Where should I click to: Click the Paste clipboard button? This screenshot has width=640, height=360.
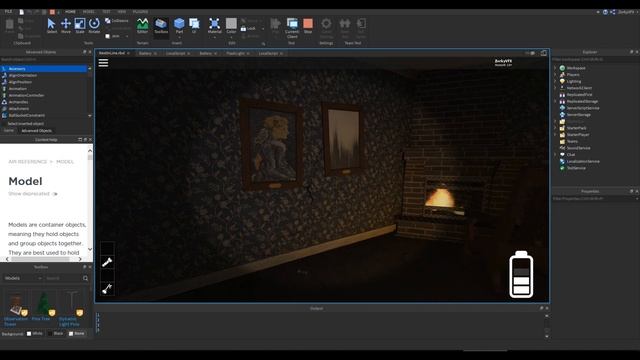(x=9, y=25)
